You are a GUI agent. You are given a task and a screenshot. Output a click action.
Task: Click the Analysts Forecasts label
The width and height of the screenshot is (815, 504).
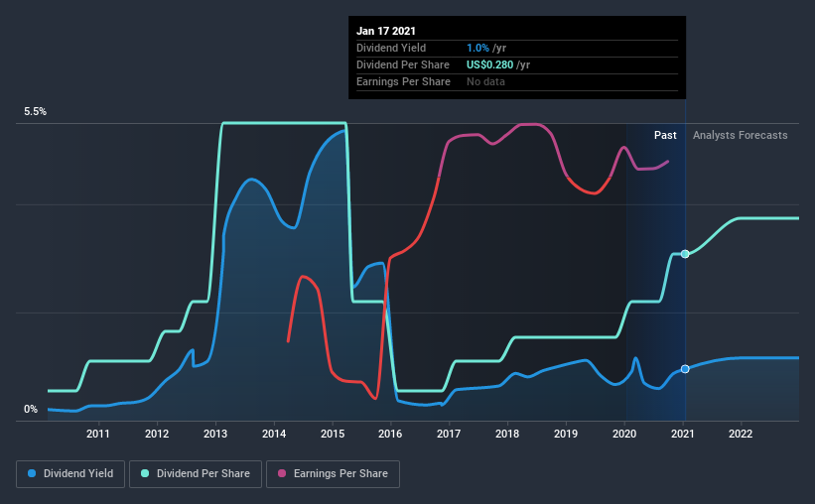[x=741, y=135]
